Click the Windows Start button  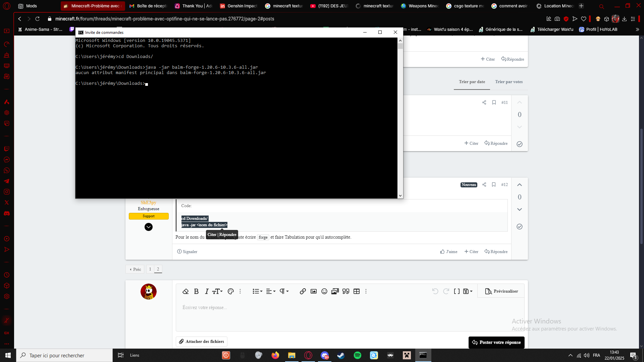[8, 355]
